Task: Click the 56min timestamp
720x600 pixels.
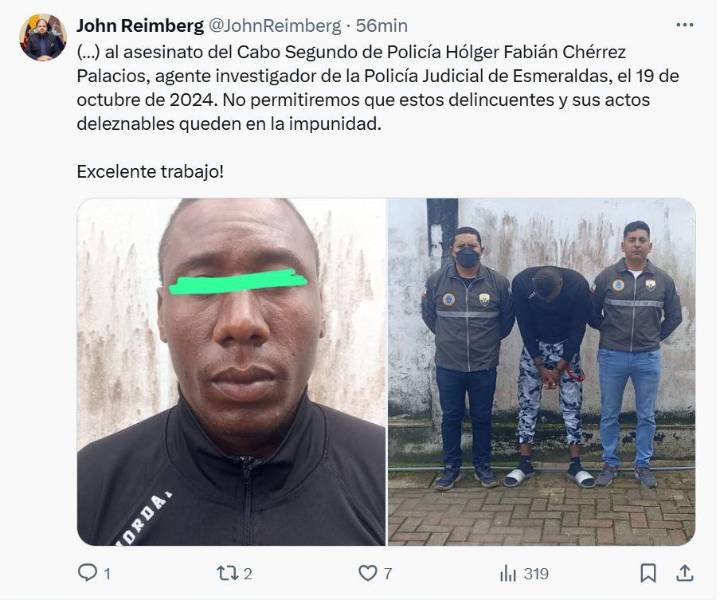Action: pos(382,26)
